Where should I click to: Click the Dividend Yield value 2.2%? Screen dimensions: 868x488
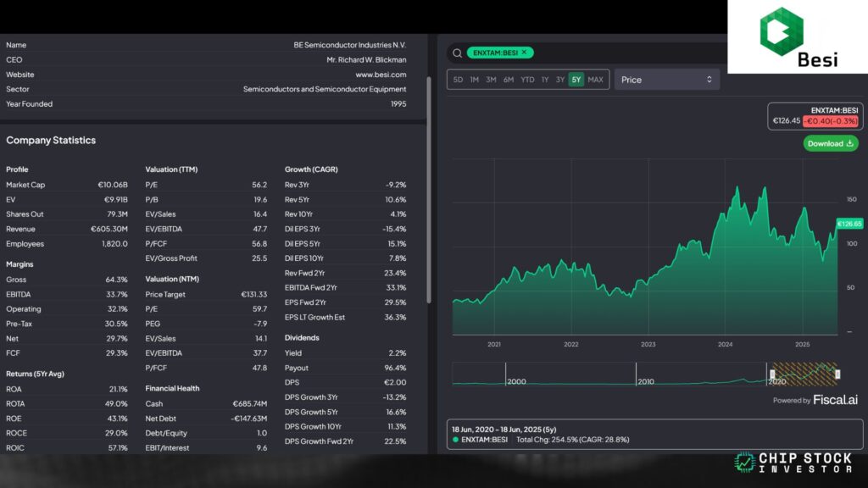point(398,353)
